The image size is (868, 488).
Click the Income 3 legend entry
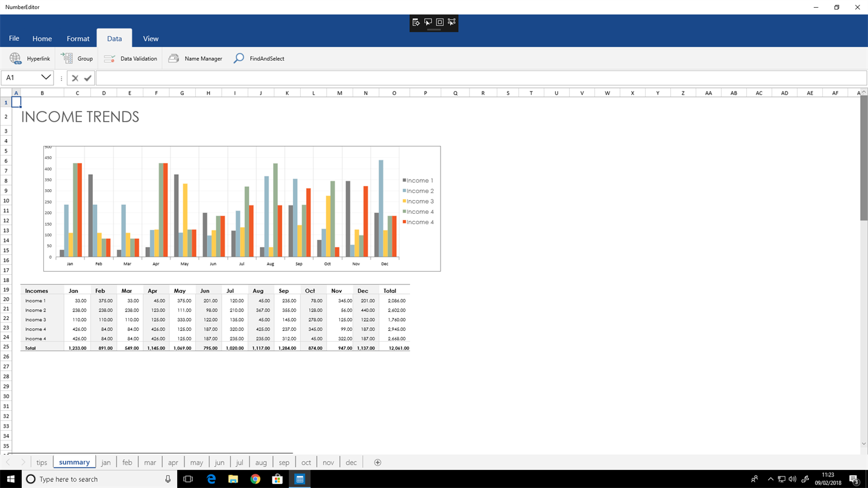(418, 201)
